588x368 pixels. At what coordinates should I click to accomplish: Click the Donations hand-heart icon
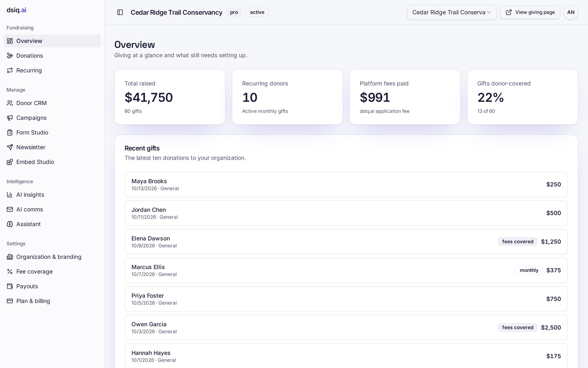tap(10, 56)
